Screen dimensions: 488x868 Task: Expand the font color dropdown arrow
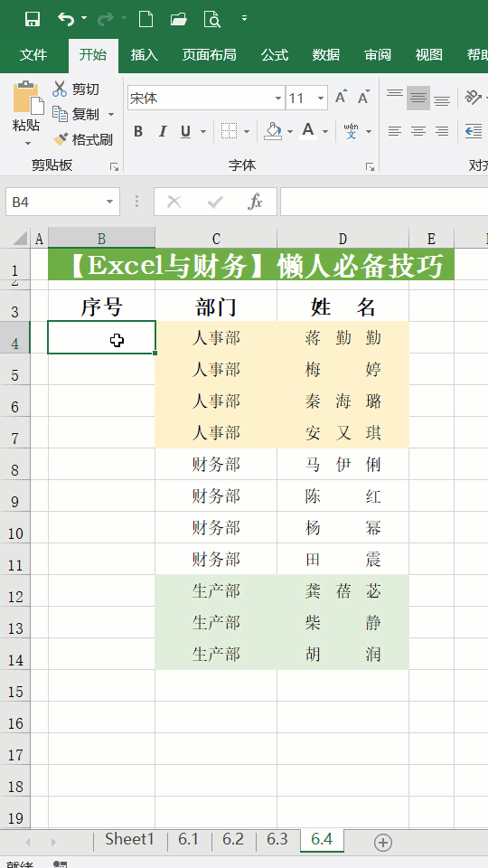coord(325,132)
